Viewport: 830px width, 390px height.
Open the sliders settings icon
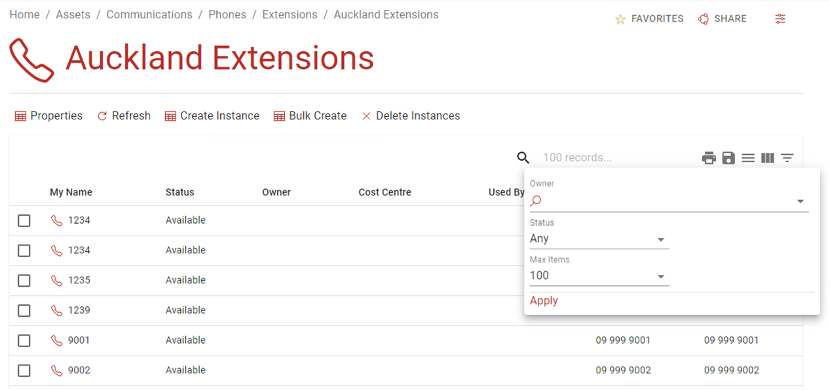tap(780, 19)
